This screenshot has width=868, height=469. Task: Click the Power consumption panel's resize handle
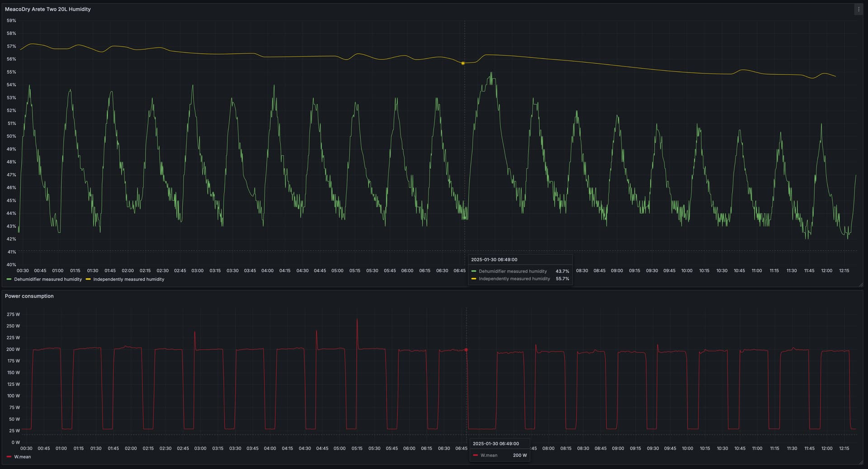861,462
